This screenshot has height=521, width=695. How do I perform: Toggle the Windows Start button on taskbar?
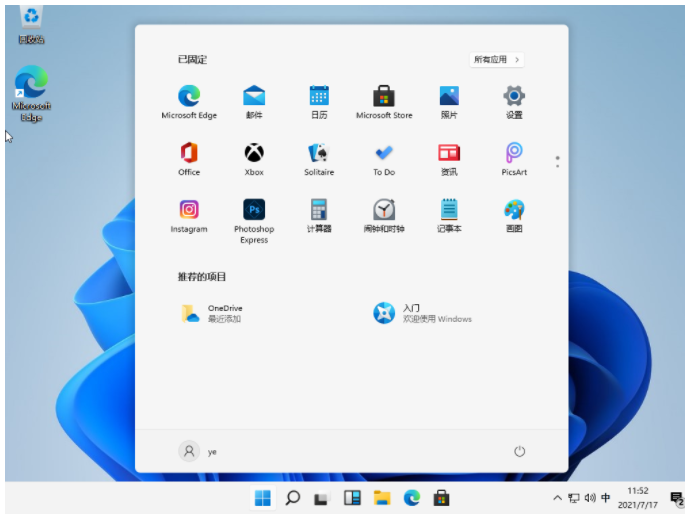(x=263, y=498)
